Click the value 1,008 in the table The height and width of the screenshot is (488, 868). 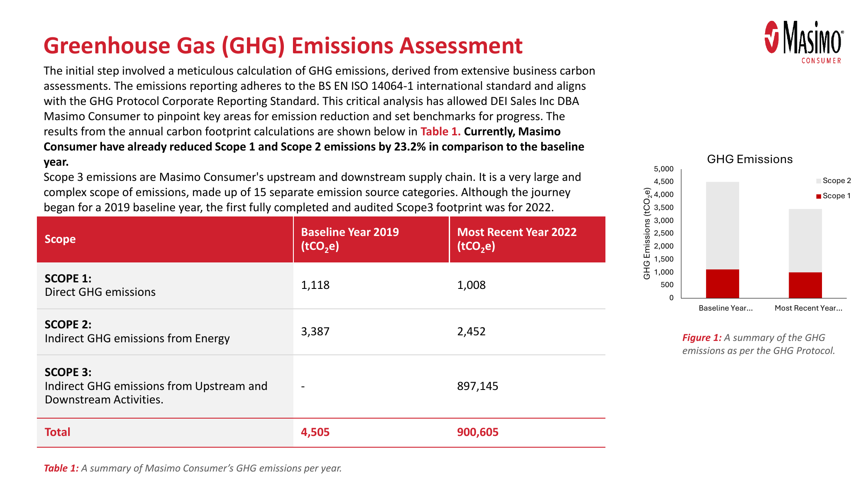tap(471, 285)
